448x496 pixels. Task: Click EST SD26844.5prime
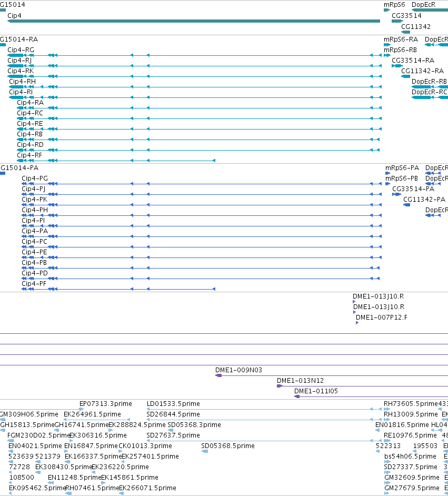(173, 414)
